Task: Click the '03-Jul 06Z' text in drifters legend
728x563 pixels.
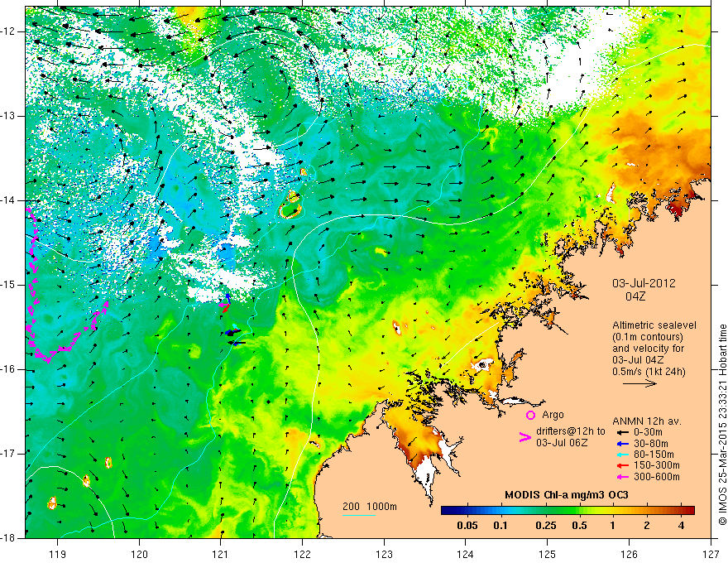Action: click(562, 443)
